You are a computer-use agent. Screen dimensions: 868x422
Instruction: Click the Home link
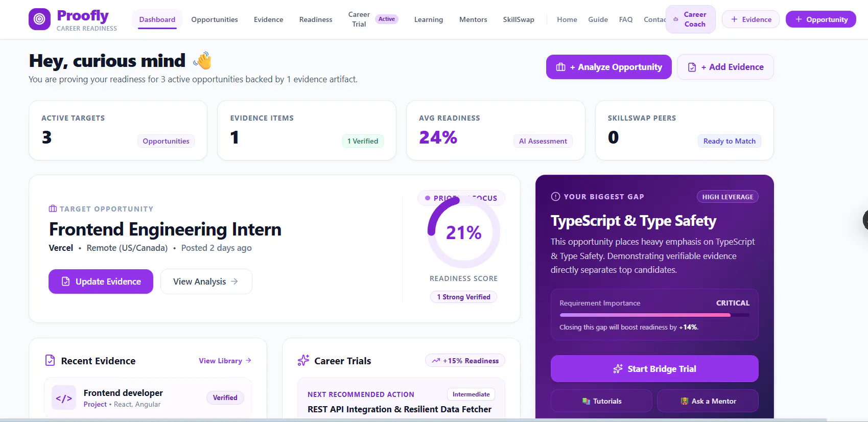point(567,19)
